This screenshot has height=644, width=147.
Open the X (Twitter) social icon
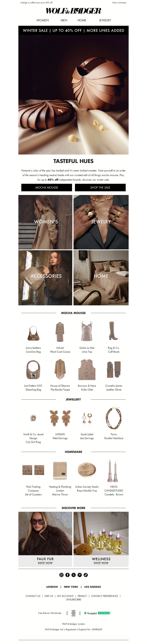coord(73,575)
